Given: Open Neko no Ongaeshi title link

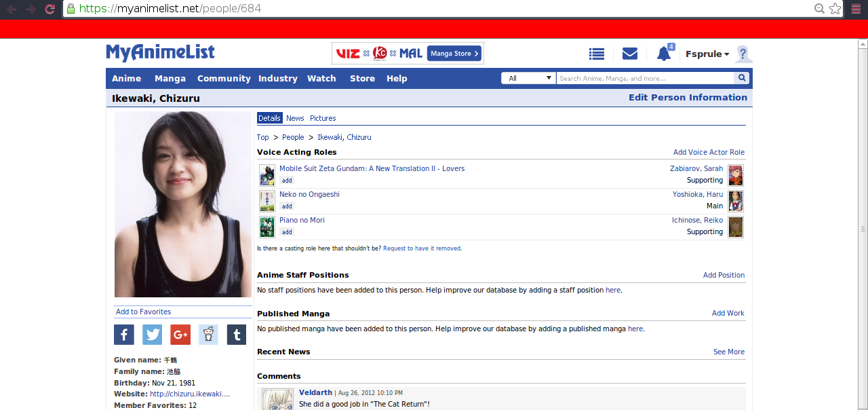Looking at the screenshot, I should tap(309, 194).
